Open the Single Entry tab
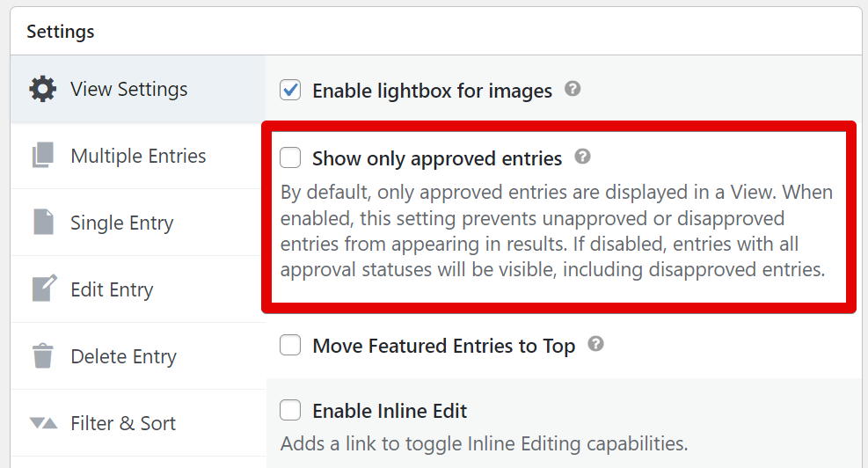 (x=122, y=223)
